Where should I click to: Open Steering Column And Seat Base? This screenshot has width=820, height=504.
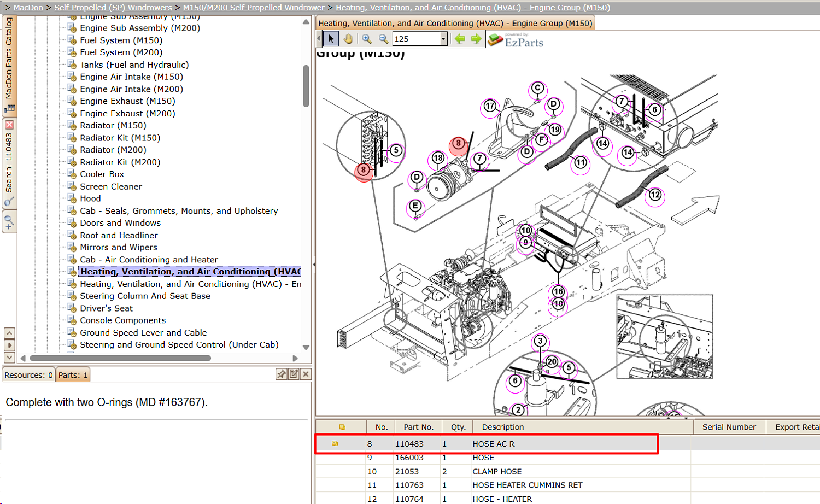coord(145,296)
